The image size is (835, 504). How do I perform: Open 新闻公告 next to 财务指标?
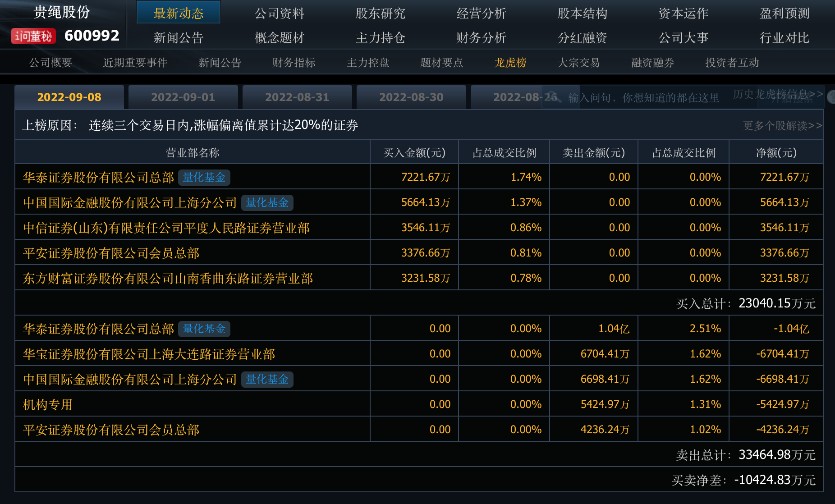pos(220,62)
